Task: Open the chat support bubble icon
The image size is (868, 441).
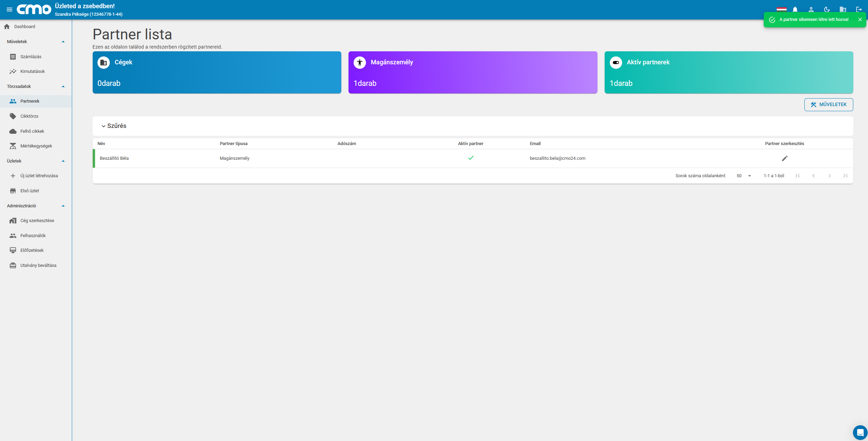Action: point(860,432)
